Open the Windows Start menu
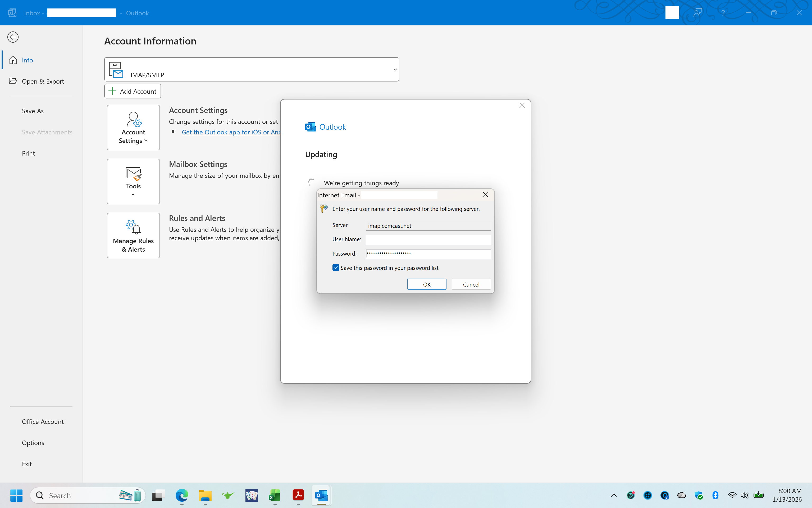Viewport: 812px width, 508px height. (16, 495)
